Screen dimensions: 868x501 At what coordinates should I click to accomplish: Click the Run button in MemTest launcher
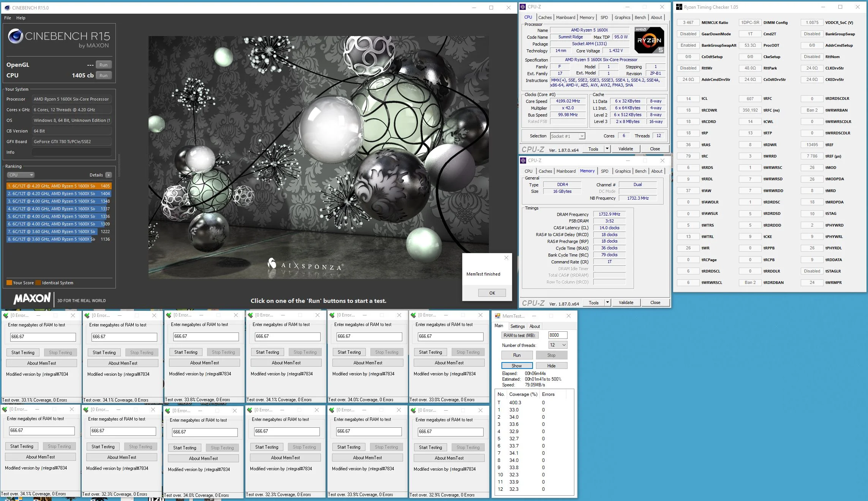(x=517, y=355)
